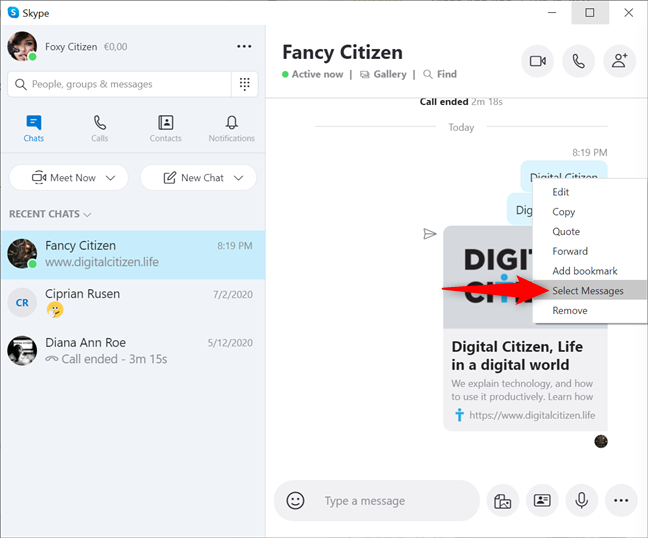
Task: Click the read receipt avatar below link preview
Action: point(601,441)
